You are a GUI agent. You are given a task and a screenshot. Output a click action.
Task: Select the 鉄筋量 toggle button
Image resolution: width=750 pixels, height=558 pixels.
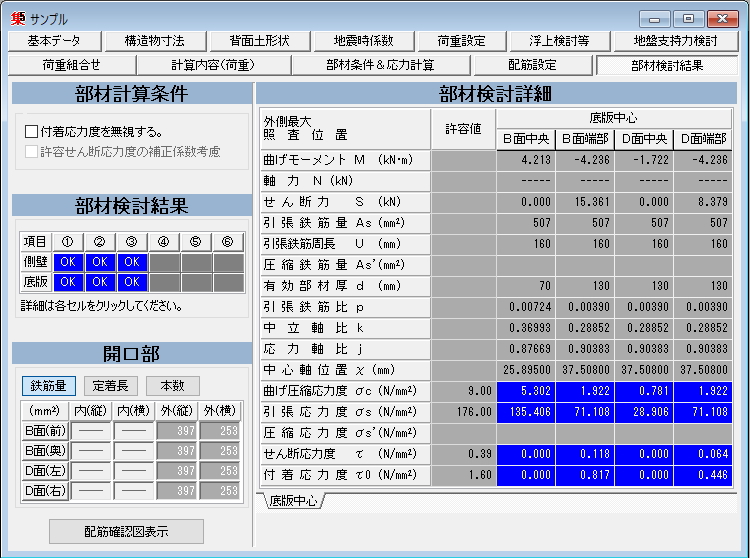(x=48, y=386)
